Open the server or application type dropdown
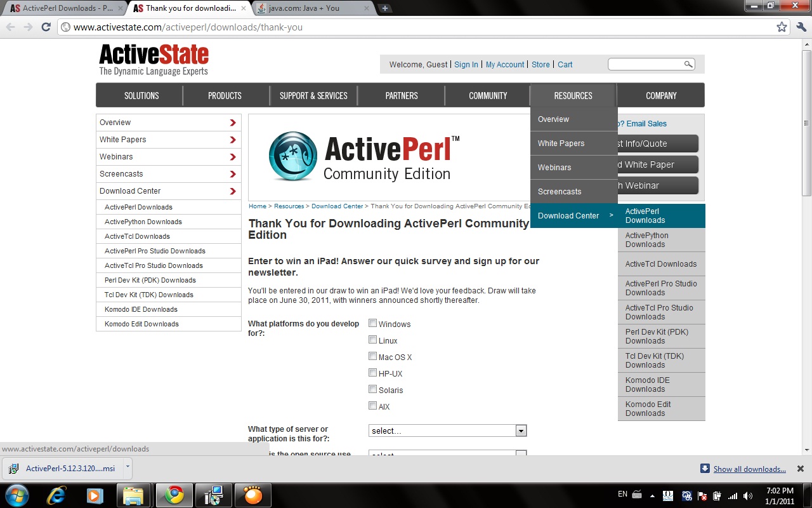The image size is (812, 508). [x=448, y=431]
